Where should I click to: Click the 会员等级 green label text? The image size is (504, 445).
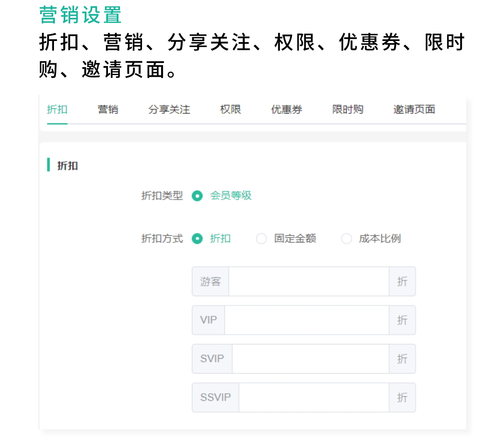230,196
